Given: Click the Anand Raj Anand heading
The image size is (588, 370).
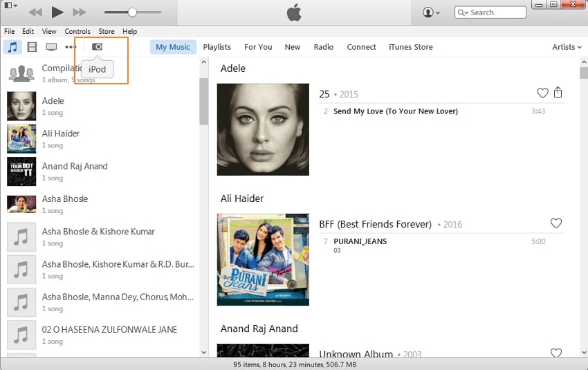Looking at the screenshot, I should click(x=259, y=329).
